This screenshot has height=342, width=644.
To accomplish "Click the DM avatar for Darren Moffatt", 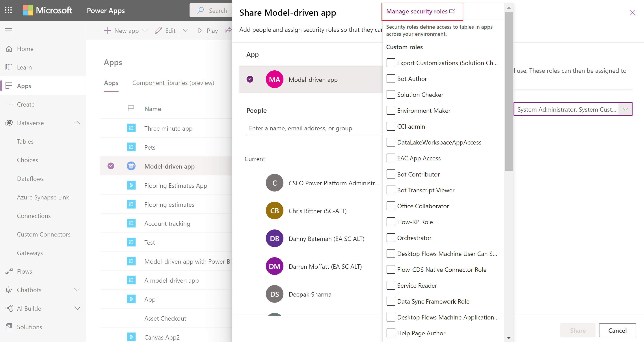I will 274,266.
